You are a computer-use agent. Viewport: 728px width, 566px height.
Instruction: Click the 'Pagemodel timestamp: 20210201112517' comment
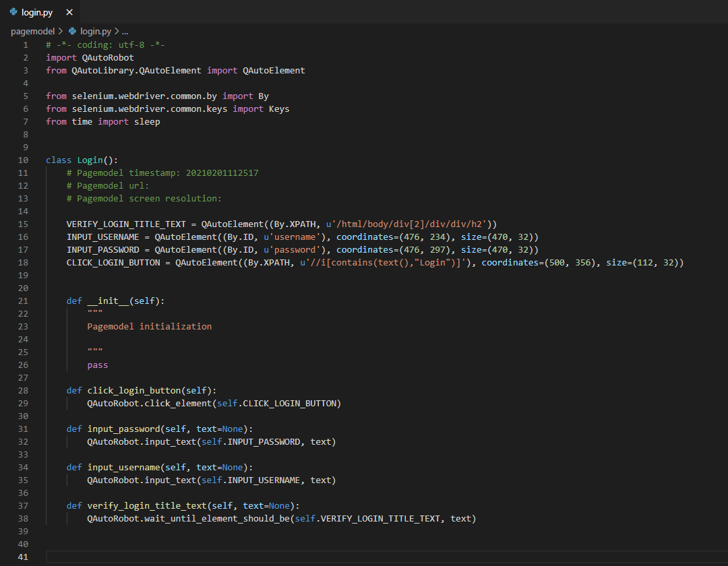pyautogui.click(x=162, y=173)
